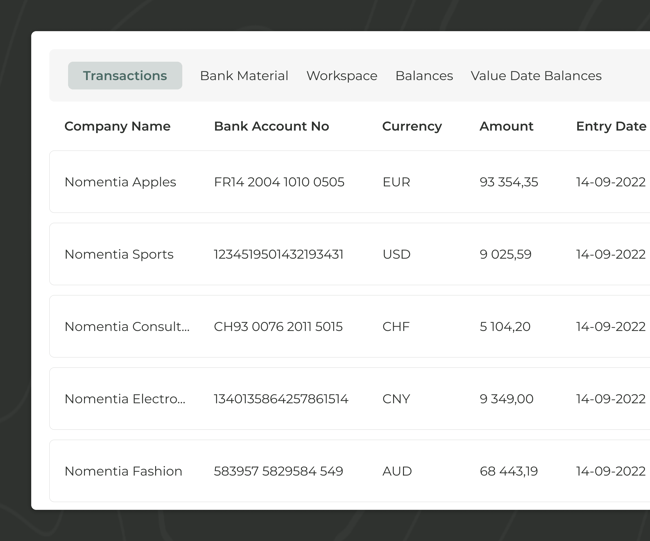Click the Currency column header

pos(412,126)
